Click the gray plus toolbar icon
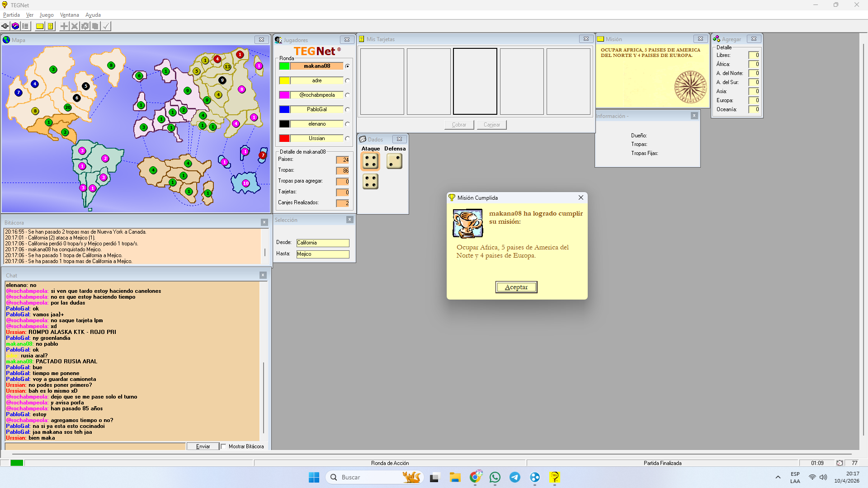 pyautogui.click(x=64, y=26)
